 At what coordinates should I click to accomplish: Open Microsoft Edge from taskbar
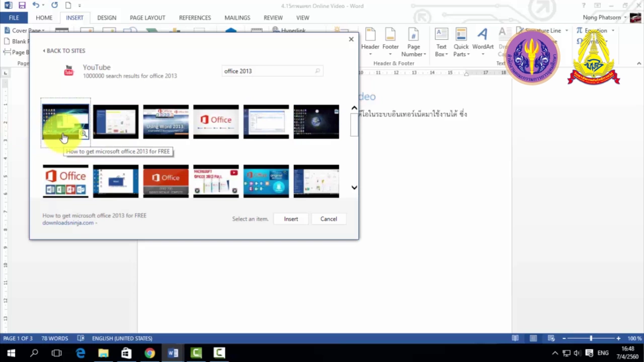[80, 353]
